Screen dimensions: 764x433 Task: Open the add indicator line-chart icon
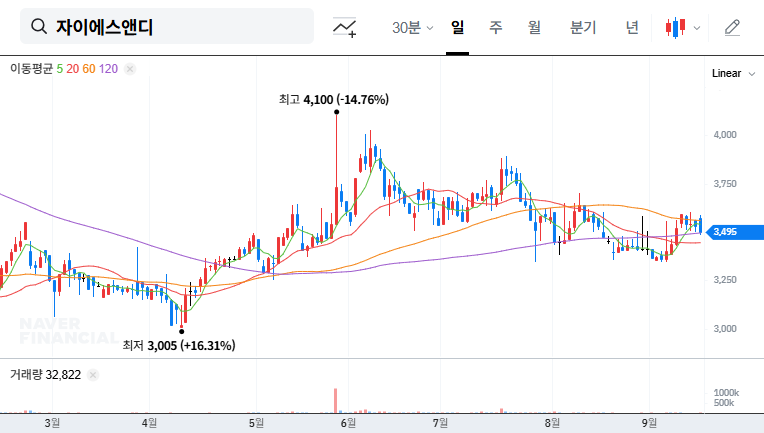pyautogui.click(x=344, y=27)
